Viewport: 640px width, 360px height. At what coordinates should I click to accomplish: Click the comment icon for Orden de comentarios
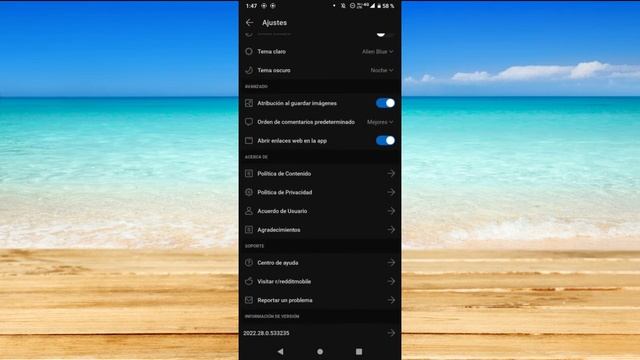pos(249,122)
